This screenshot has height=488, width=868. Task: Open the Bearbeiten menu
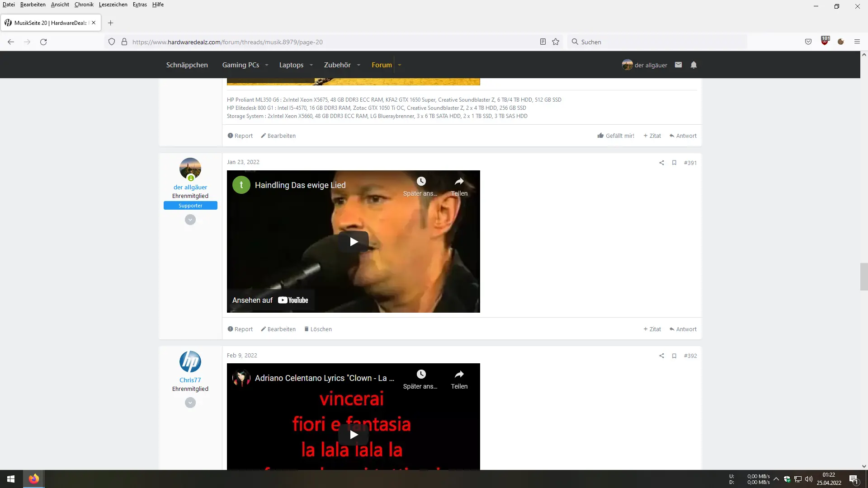pyautogui.click(x=33, y=5)
